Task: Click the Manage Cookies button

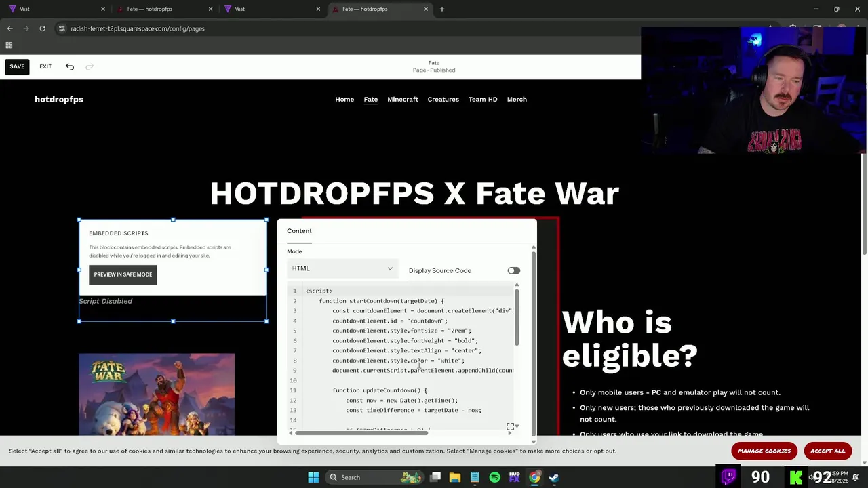Action: [764, 451]
